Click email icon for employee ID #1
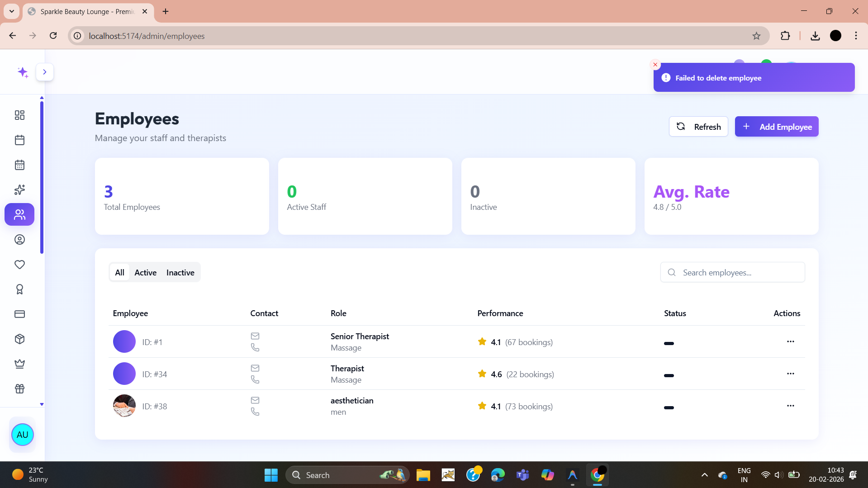Image resolution: width=868 pixels, height=488 pixels. pyautogui.click(x=255, y=336)
